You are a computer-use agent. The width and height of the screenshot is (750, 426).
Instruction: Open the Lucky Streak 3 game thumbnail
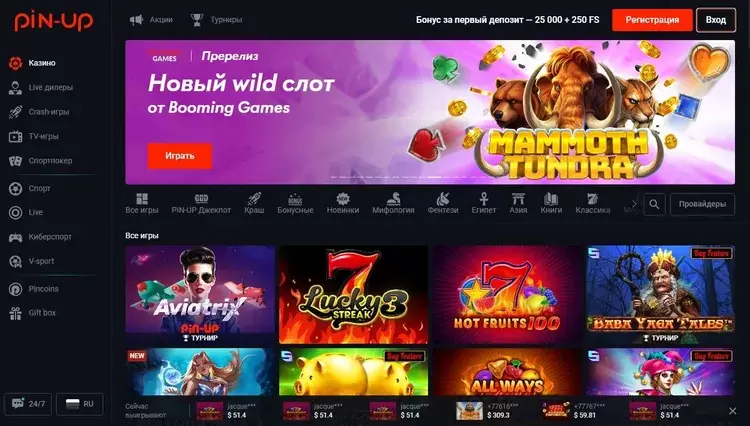pos(353,295)
